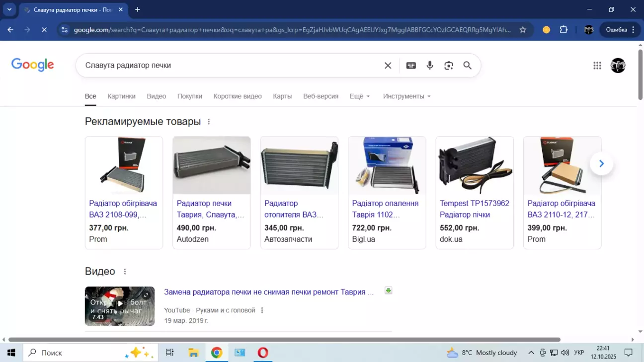The width and height of the screenshot is (644, 362).
Task: Open Google Lens image search
Action: (449, 66)
